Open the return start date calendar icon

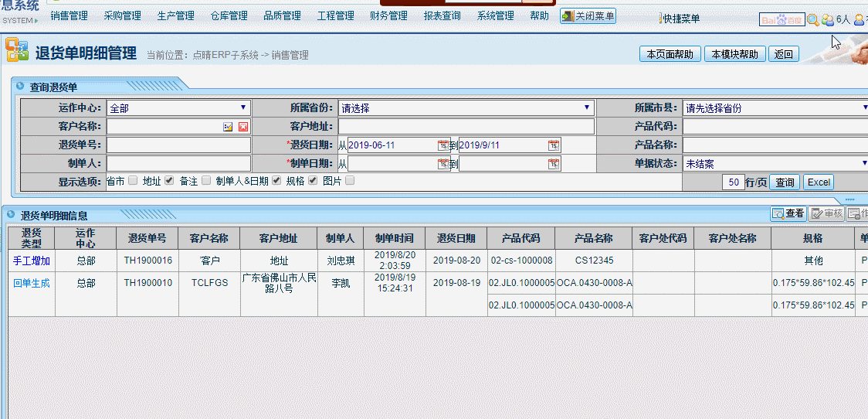point(443,145)
